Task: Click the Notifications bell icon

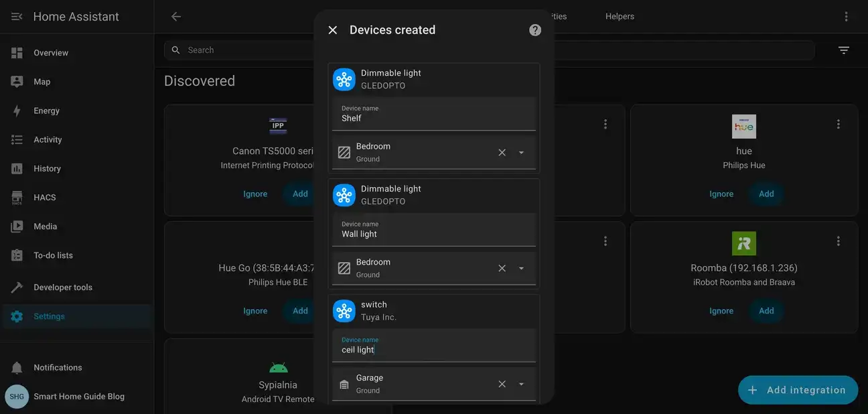Action: (x=17, y=367)
